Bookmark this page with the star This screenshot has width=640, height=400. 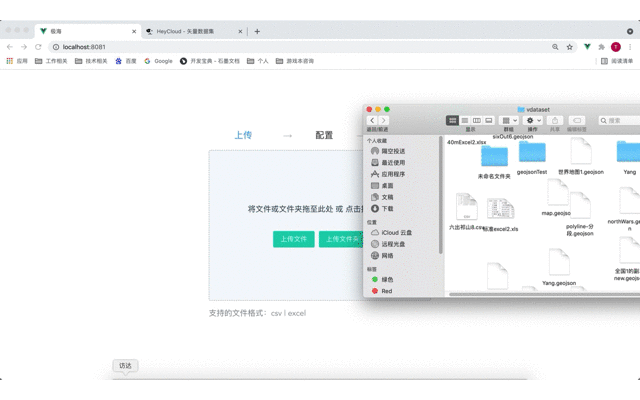pos(569,47)
